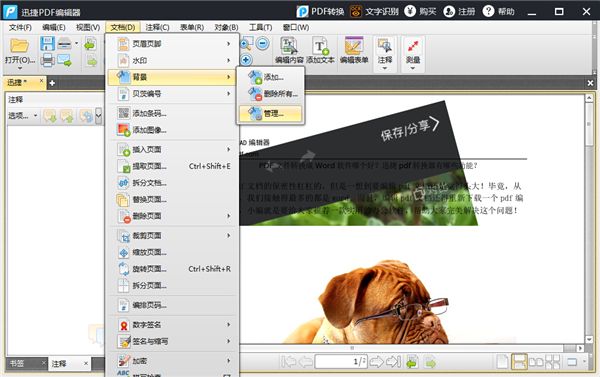Click the 注册 register button
This screenshot has height=377, width=600.
pyautogui.click(x=459, y=11)
